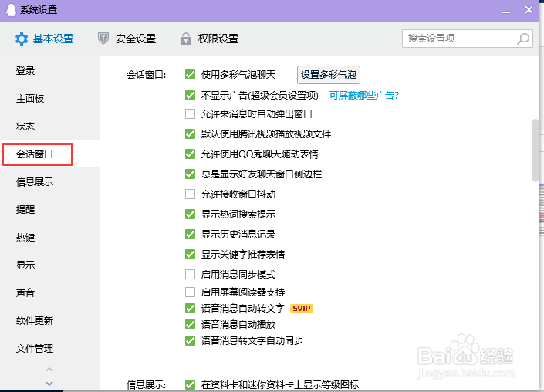The height and width of the screenshot is (392, 544).
Task: Open the 热键 settings section
Action: pyautogui.click(x=25, y=237)
